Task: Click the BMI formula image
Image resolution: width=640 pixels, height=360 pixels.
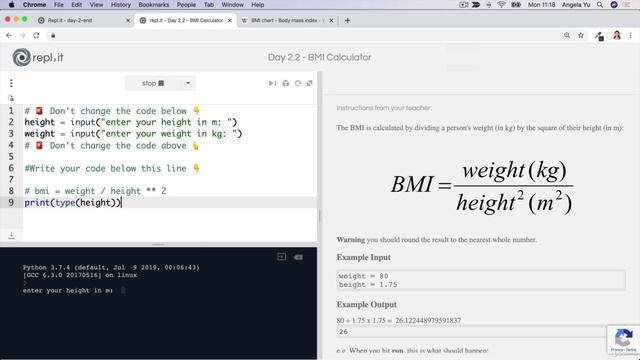Action: [482, 187]
